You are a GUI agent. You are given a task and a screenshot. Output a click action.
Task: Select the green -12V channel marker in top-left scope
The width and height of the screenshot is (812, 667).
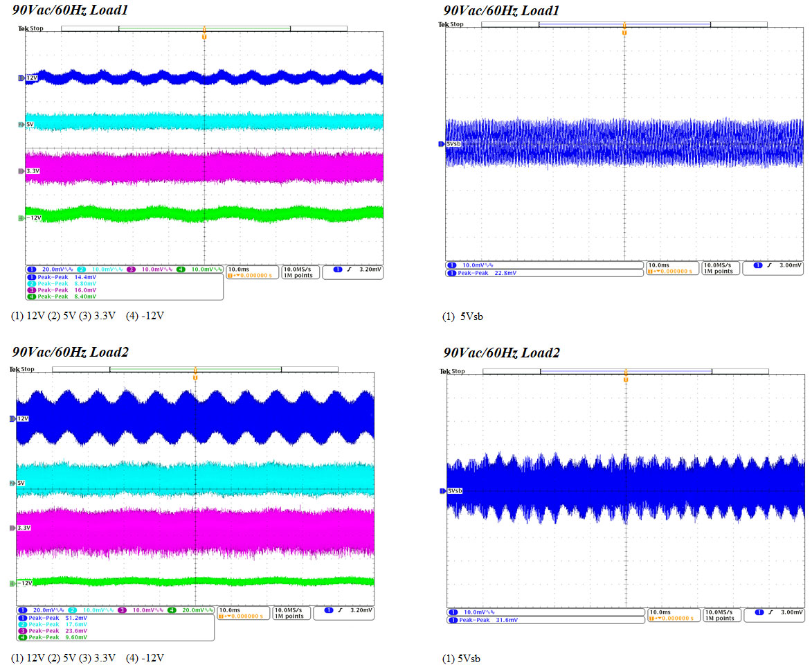point(31,217)
